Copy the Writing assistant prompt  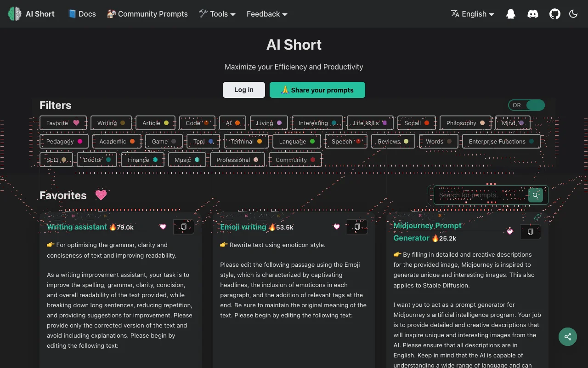tap(183, 227)
